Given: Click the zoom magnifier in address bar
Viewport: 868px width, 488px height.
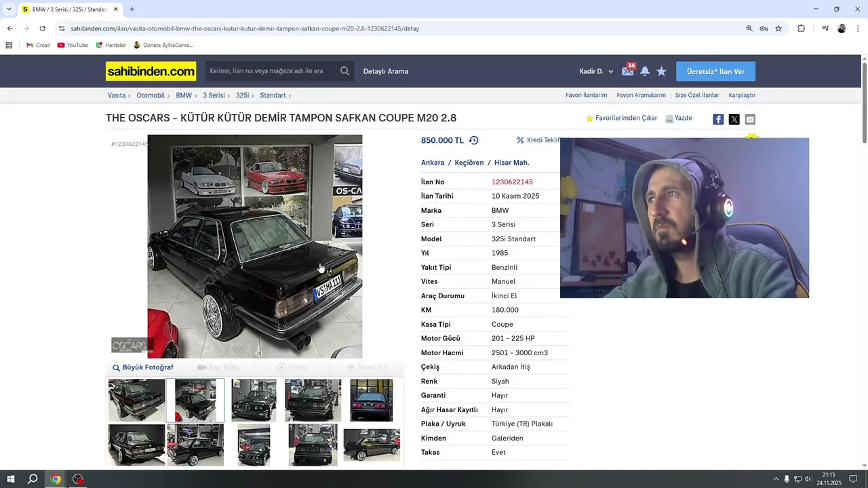Looking at the screenshot, I should coord(749,28).
